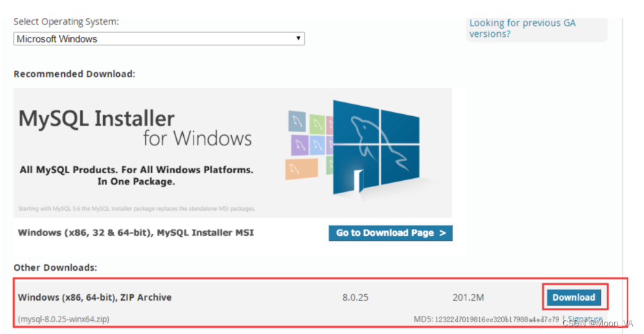Select the '(mysql-8.0.25-winx64.zip)' file name
The width and height of the screenshot is (644, 334).
[x=63, y=319]
